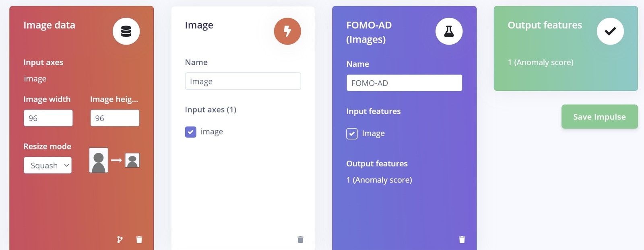Click the FOMO-AD Name text field
Image resolution: width=644 pixels, height=250 pixels.
pos(404,83)
